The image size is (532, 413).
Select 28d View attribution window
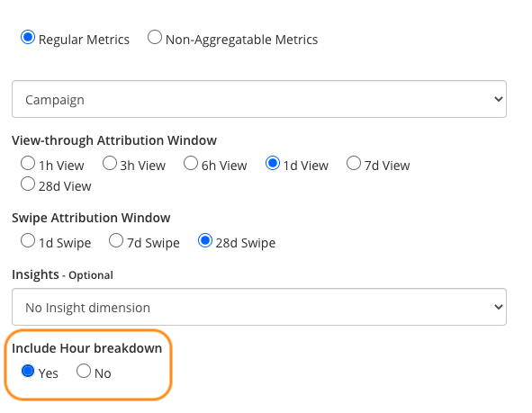28,184
